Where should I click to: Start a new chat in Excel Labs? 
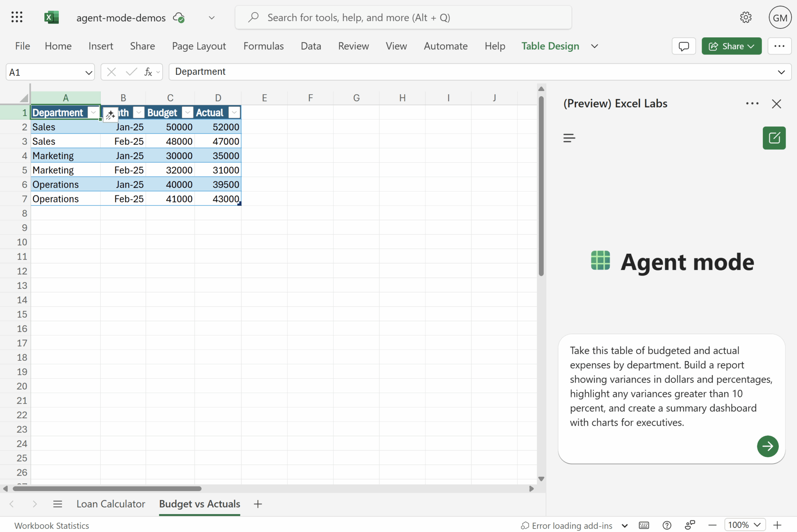(774, 138)
